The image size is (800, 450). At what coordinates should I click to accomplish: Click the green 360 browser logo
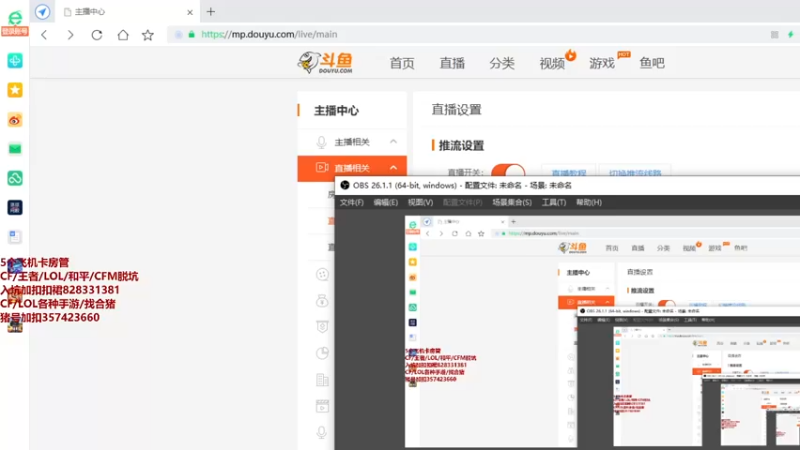pyautogui.click(x=15, y=17)
